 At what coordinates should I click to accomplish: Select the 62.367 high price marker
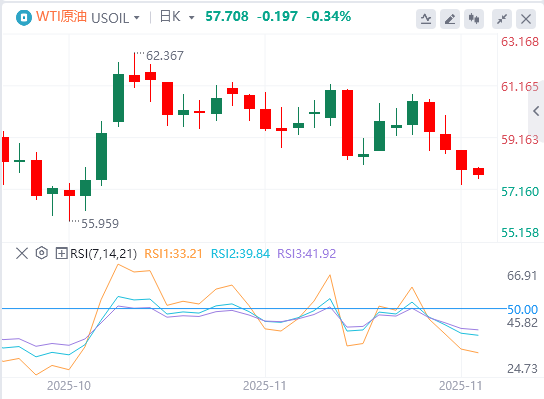(x=165, y=56)
